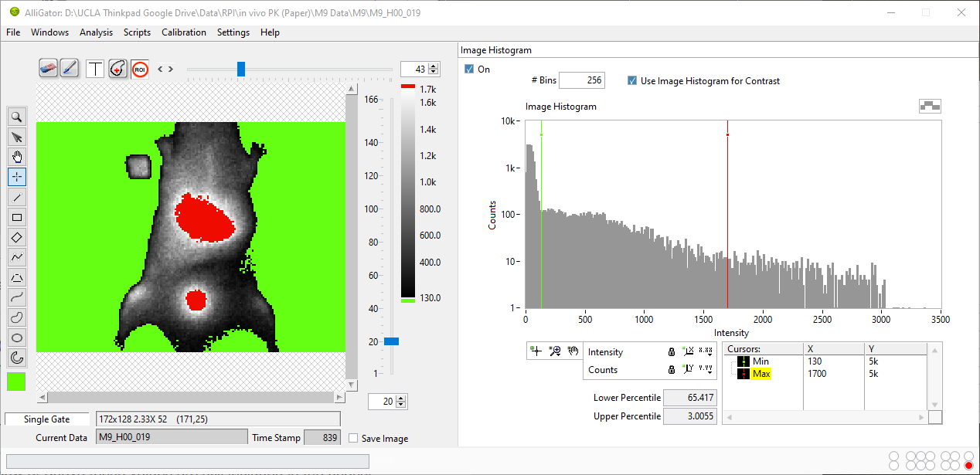Screen dimensions: 980x475
Task: Click the histogram hand pan tool
Action: click(573, 351)
